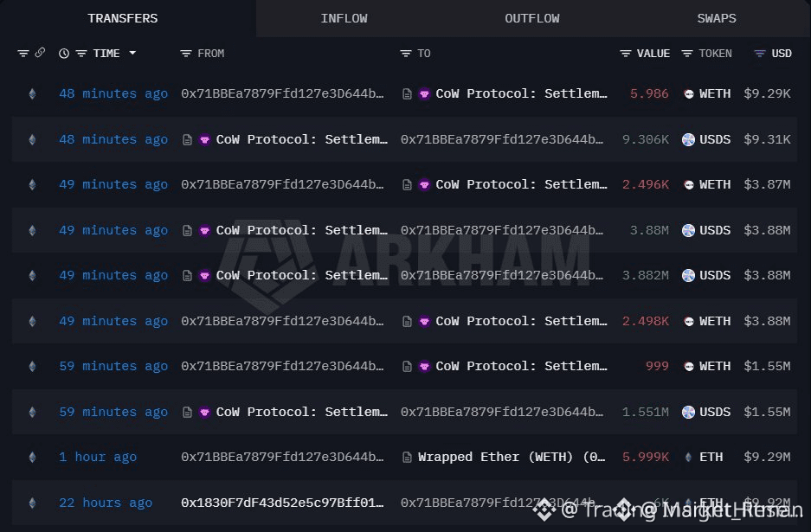
Task: Click the $3.87M USD amount
Action: pyautogui.click(x=767, y=184)
